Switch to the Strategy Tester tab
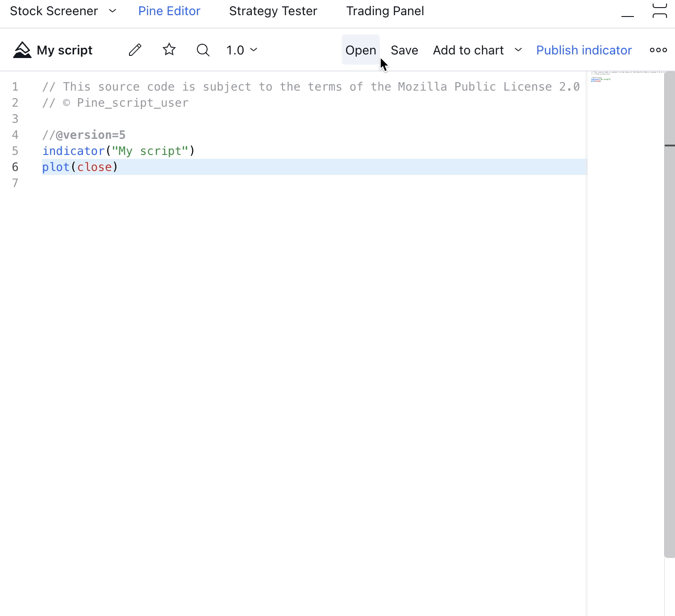The width and height of the screenshot is (675, 616). coord(273,11)
